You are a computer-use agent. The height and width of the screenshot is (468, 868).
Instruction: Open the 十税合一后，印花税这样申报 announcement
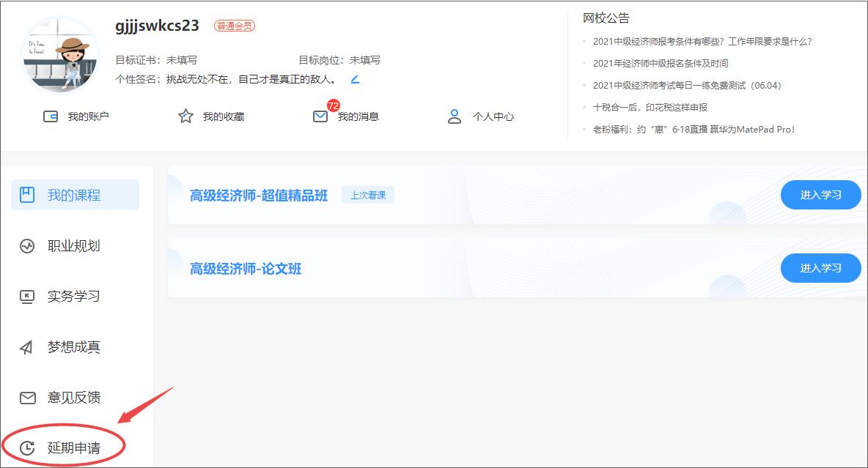point(650,107)
